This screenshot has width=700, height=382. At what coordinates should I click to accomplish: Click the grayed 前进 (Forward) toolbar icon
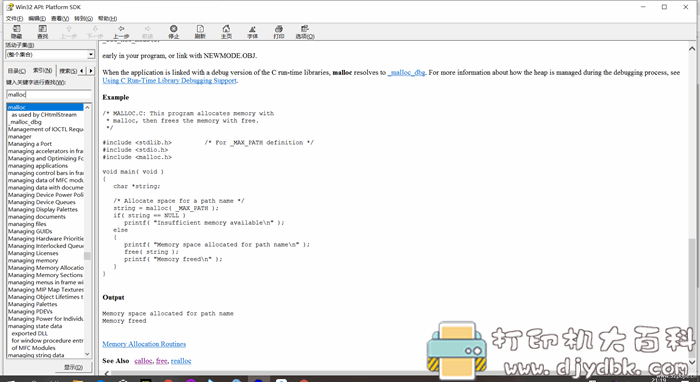pos(147,32)
